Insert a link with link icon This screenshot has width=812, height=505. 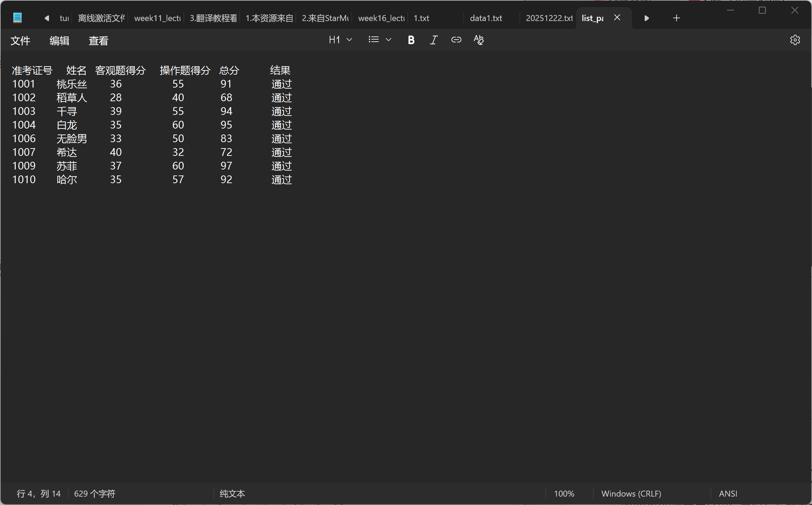click(456, 40)
